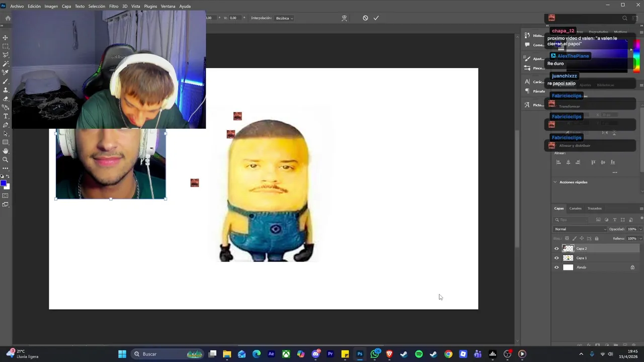Toggle pixel layer filter in Capas
The width and height of the screenshot is (644, 362).
[x=598, y=220]
